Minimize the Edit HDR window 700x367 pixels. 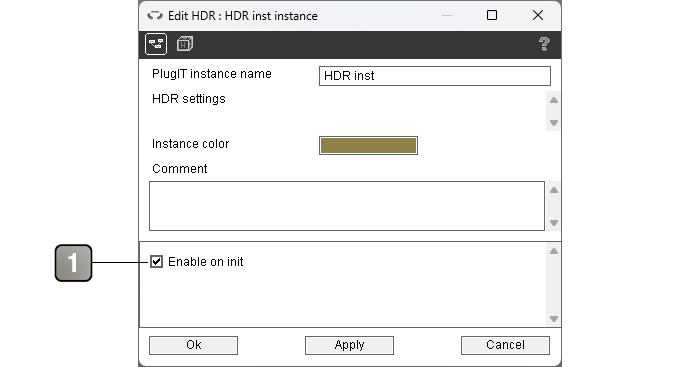pyautogui.click(x=447, y=15)
